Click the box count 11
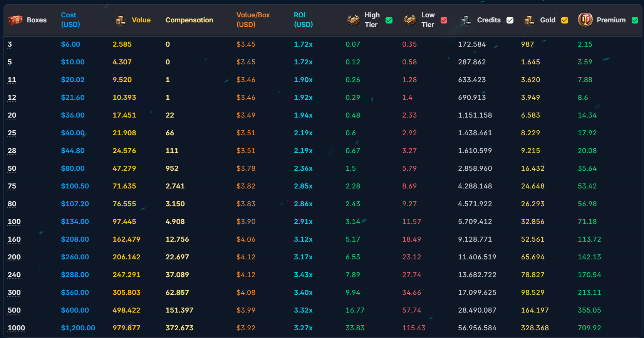The image size is (644, 338). pyautogui.click(x=12, y=80)
